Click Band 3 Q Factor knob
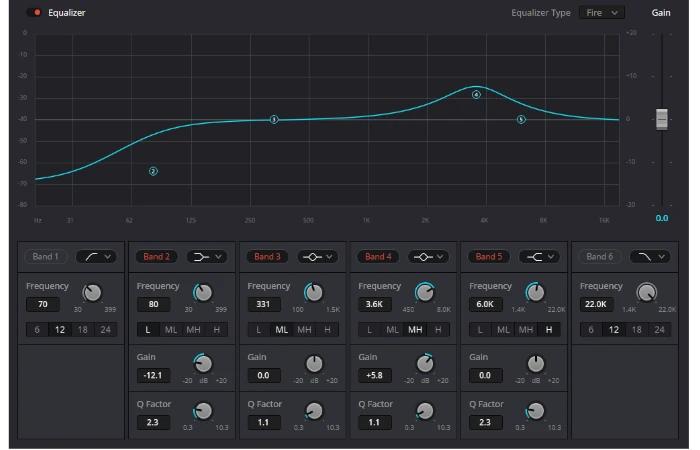 coord(314,411)
